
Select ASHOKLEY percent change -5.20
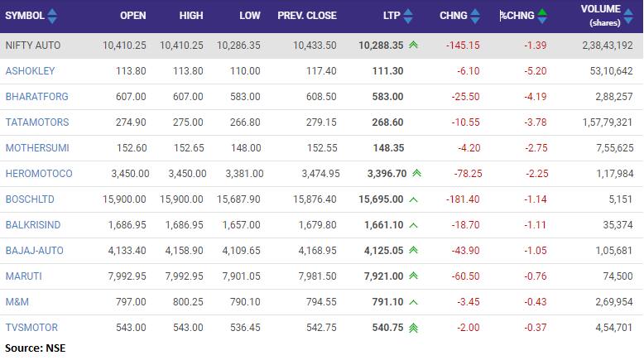click(x=536, y=70)
